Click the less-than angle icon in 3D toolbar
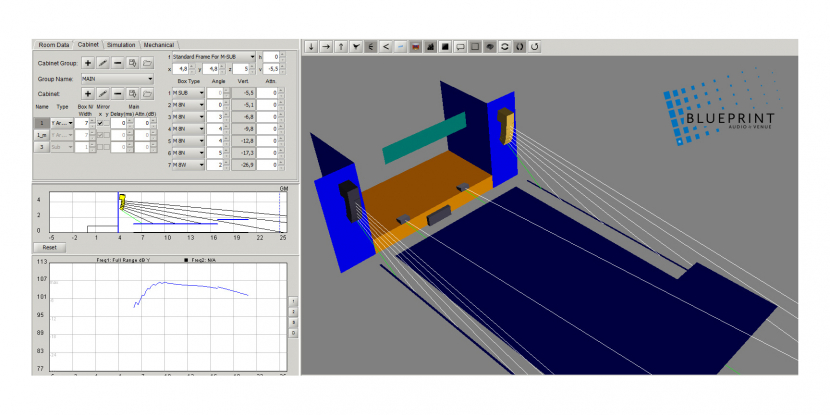The width and height of the screenshot is (830, 415). (x=386, y=47)
